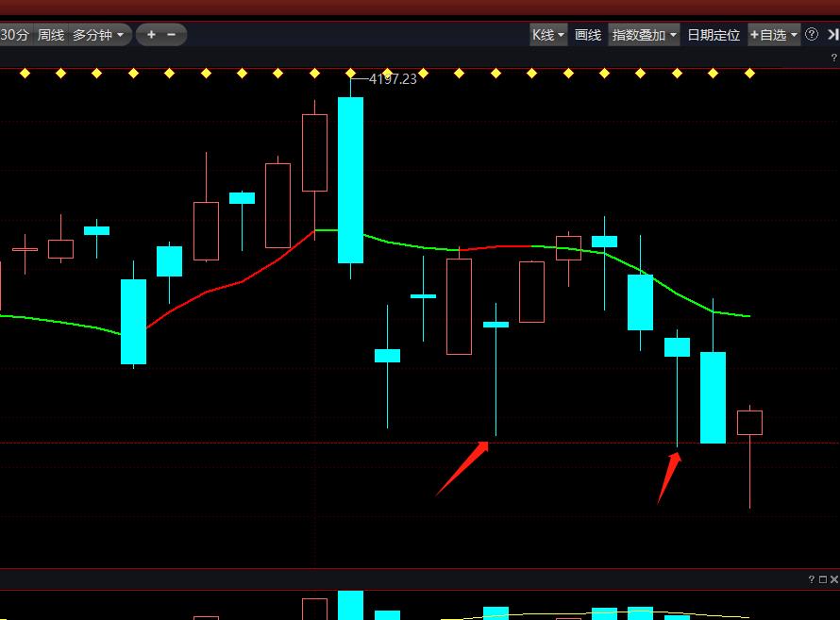Switch to the 30分 period tab

tap(14, 35)
